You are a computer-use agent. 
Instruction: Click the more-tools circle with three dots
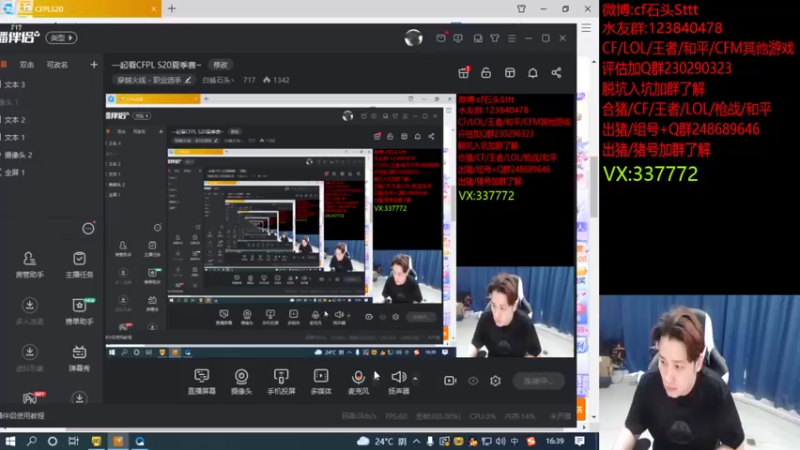pos(88,228)
